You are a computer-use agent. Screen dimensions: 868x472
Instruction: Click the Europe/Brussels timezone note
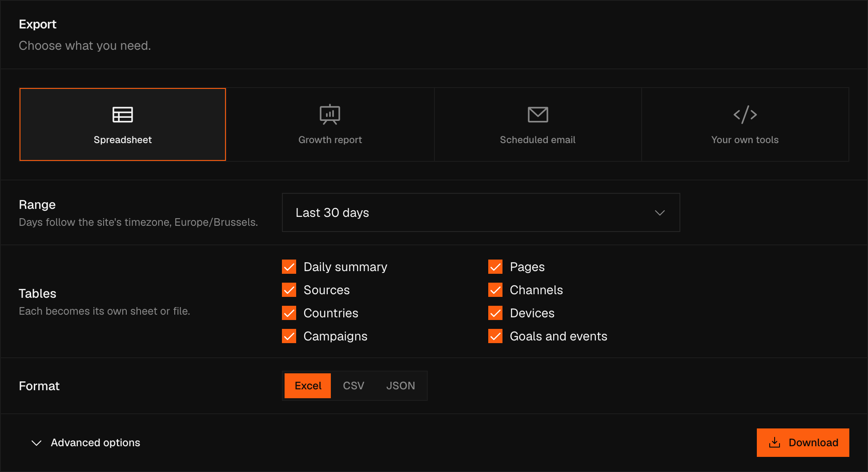(138, 222)
